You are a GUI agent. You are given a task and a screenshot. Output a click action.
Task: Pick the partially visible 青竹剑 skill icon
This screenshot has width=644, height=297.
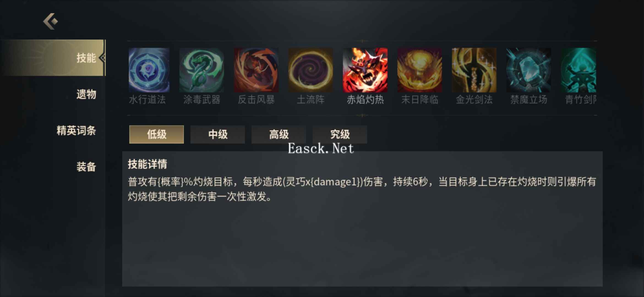(578, 70)
